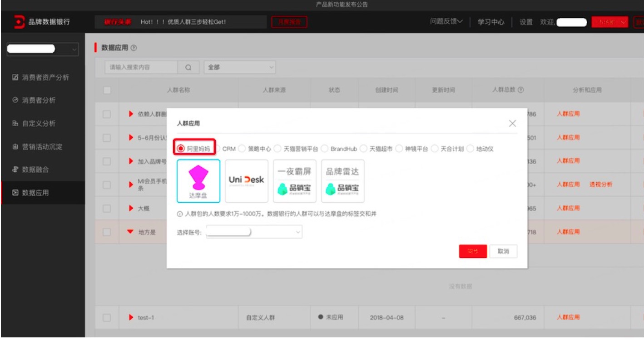Screen dimensions: 644x340
Task: Select the 天猫超市 radio button
Action: coord(363,149)
